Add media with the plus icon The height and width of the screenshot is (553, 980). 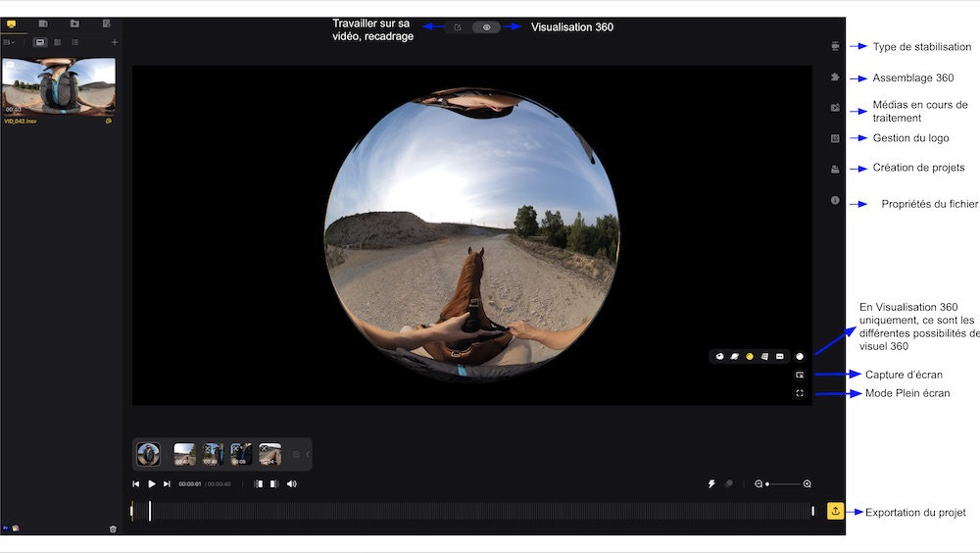pos(115,42)
